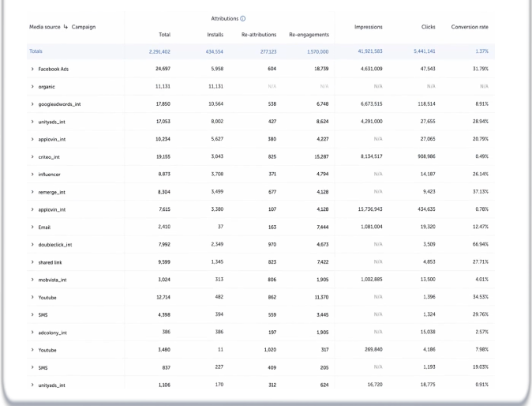The image size is (532, 406).
Task: Select shared link total 9,599
Action: pos(164,262)
